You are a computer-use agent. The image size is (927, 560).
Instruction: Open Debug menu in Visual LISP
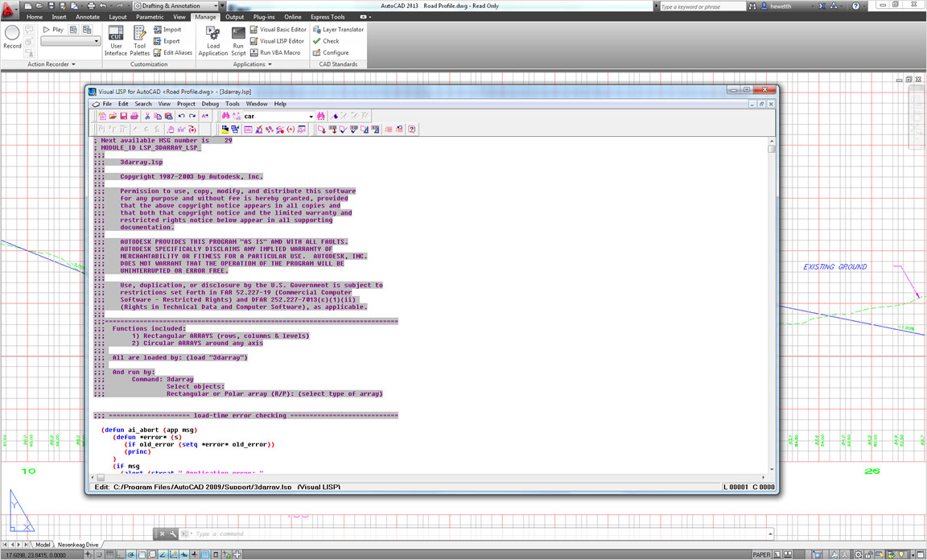[x=210, y=104]
